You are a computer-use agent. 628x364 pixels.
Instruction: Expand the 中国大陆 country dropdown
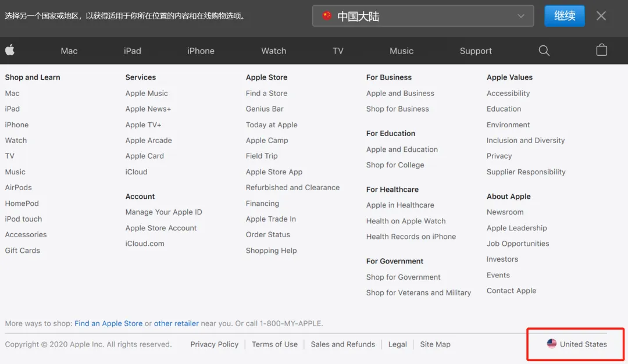pos(423,16)
